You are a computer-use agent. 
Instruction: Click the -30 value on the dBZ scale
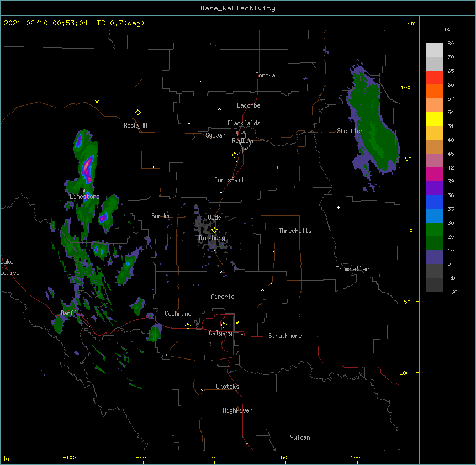(452, 292)
